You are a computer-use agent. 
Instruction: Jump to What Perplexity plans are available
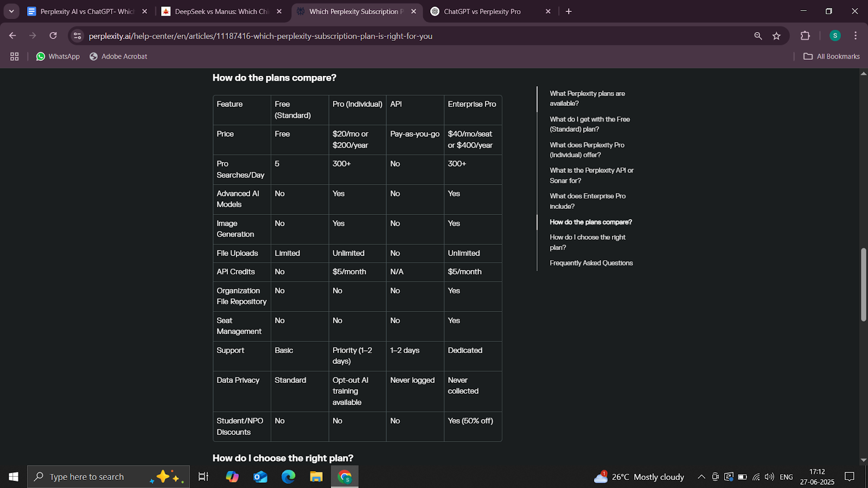(587, 98)
